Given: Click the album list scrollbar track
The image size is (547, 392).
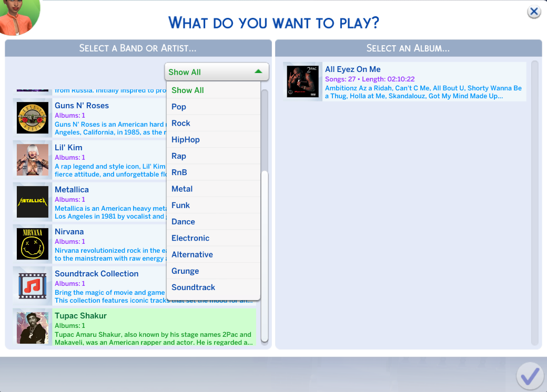Looking at the screenshot, I should pos(534,203).
